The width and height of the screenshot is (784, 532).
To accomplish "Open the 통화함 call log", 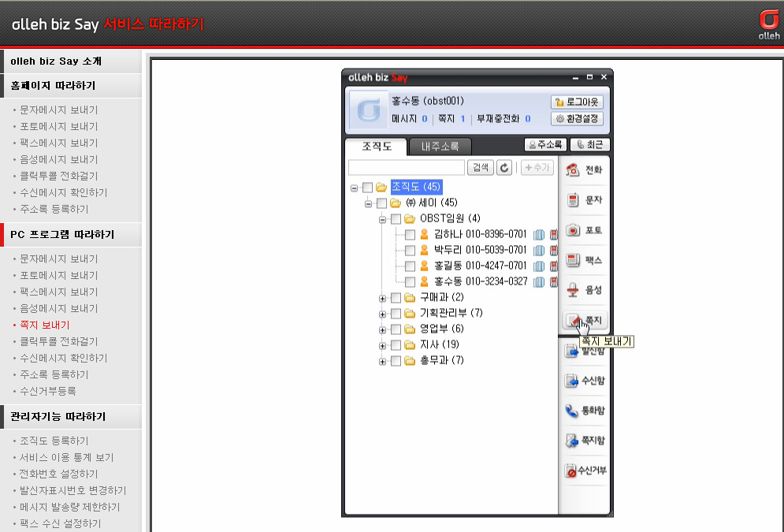I will (584, 411).
